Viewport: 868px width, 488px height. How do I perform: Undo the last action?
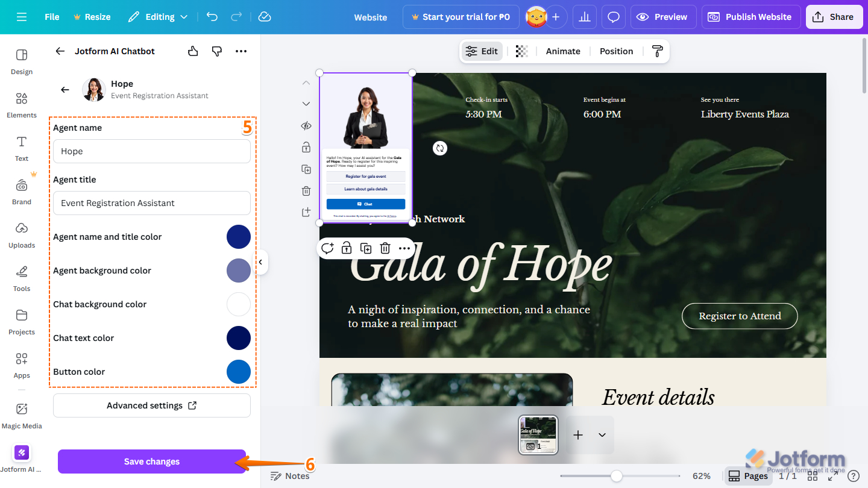click(212, 17)
